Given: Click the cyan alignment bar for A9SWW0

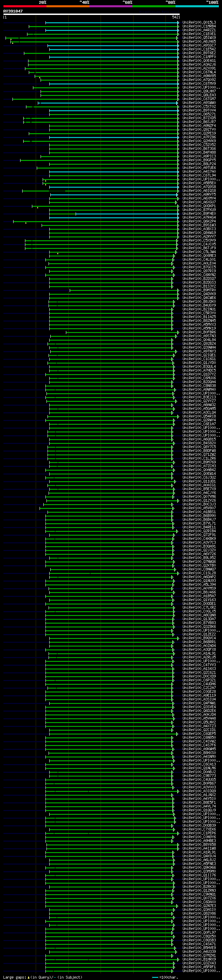Looking at the screenshot, I should 108,103.
